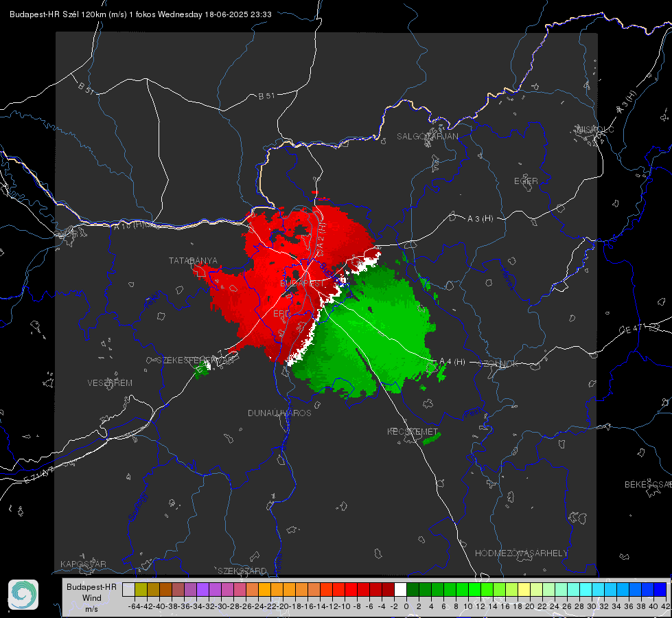Select the MISKOLC city label
Viewport: 672px width, 618px height.
coord(595,129)
